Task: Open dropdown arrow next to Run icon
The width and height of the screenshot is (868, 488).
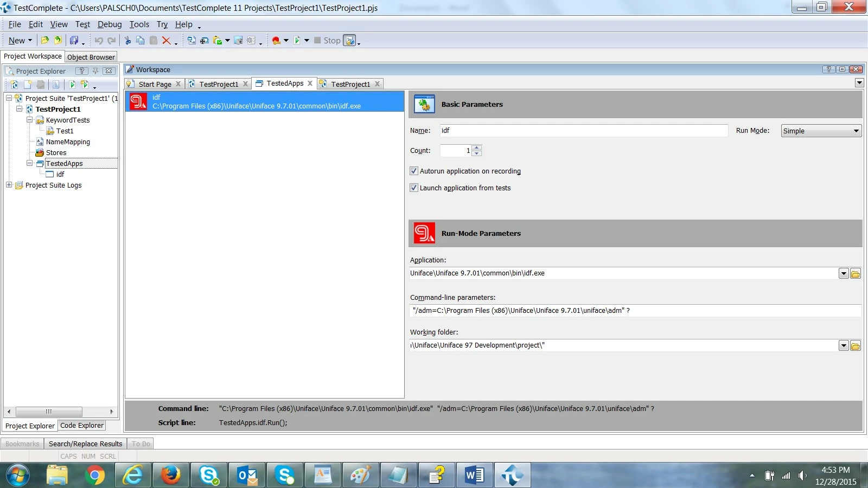Action: 307,41
